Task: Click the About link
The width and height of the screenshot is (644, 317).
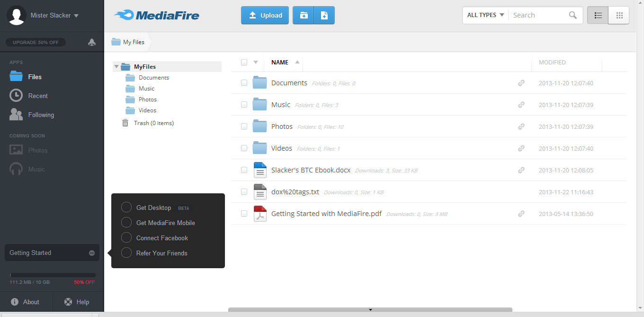Action: point(26,302)
